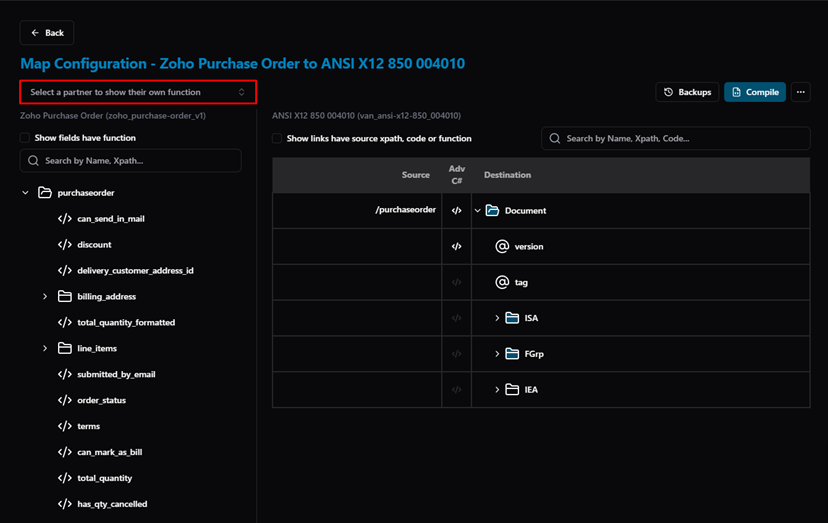Open Adv C# code for Document row
The width and height of the screenshot is (828, 523).
[456, 210]
